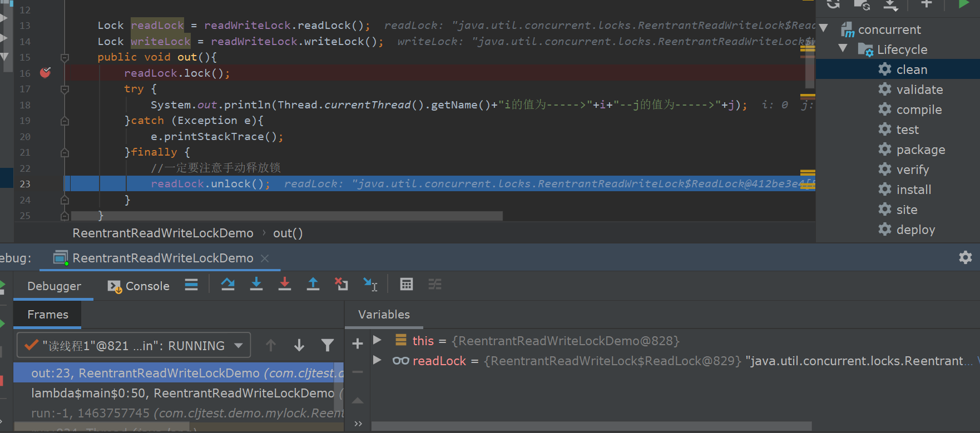Click the Step Out debugger icon
Viewport: 980px width, 433px height.
(x=313, y=285)
